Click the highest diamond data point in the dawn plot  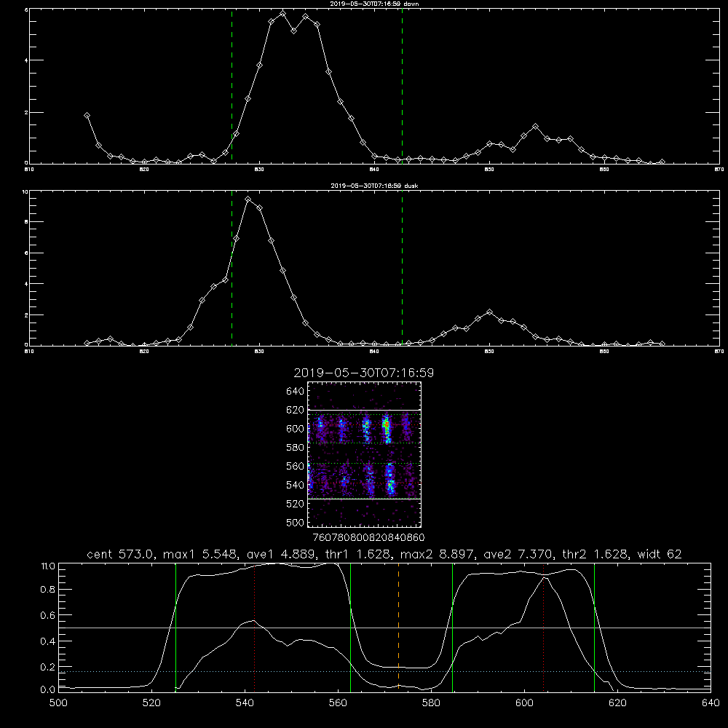point(282,13)
